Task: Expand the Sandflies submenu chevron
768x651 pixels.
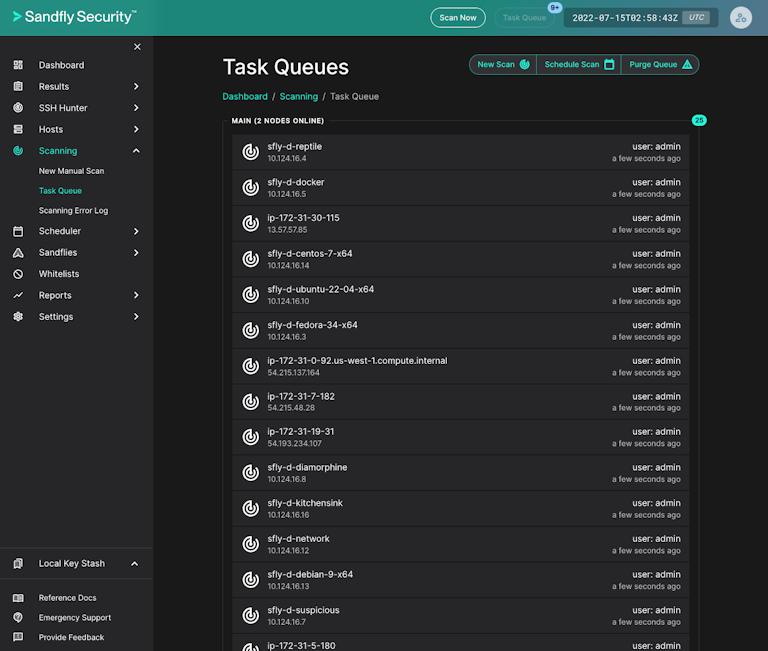Action: pyautogui.click(x=136, y=253)
